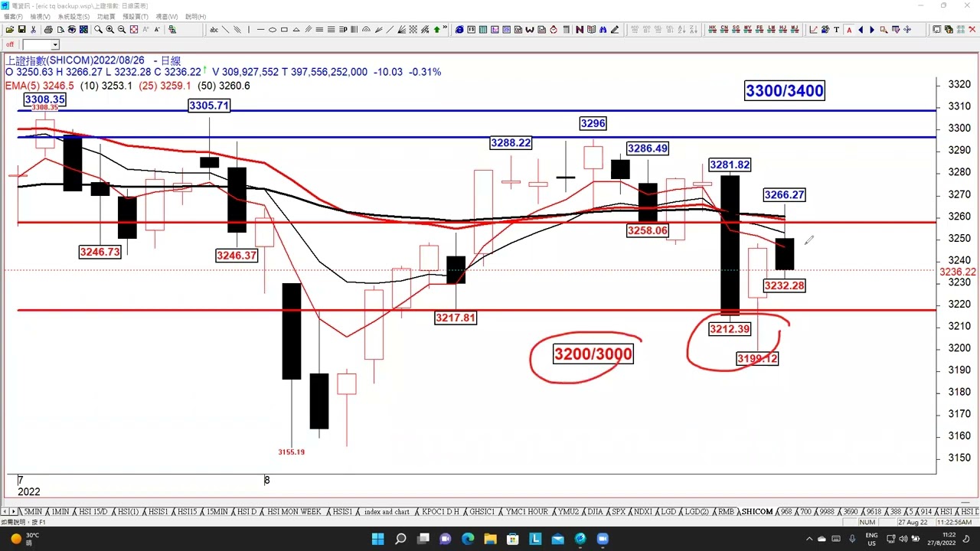
Task: Click the 3199.12 price label
Action: pyautogui.click(x=757, y=358)
